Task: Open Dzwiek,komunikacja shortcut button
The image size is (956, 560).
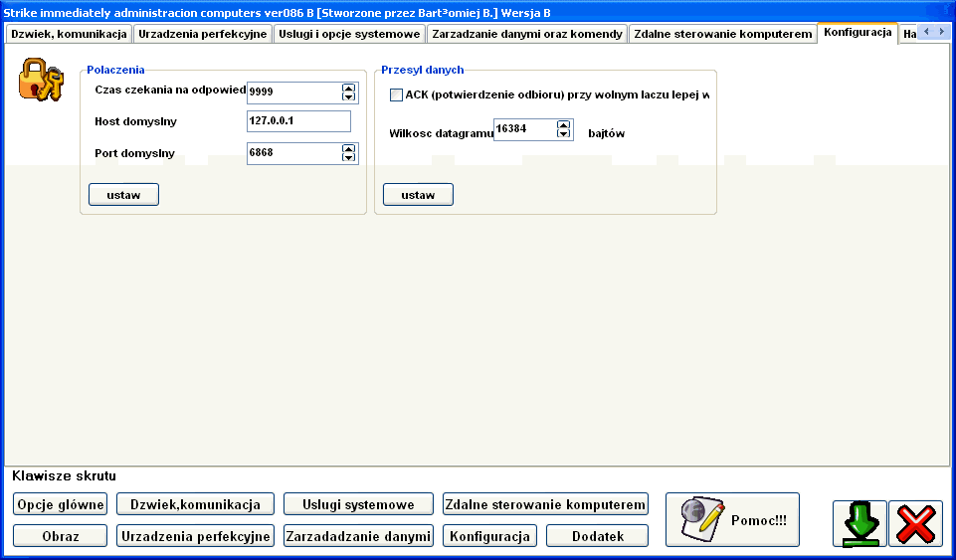Action: click(196, 504)
